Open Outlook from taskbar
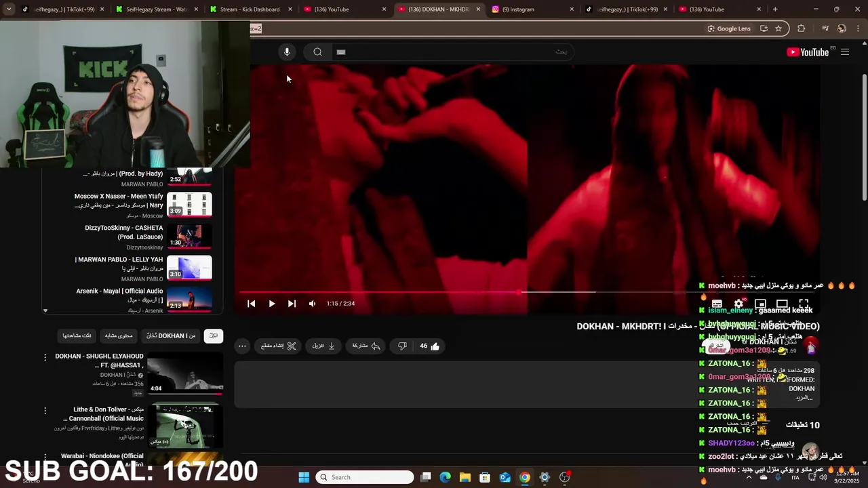This screenshot has height=488, width=868. click(505, 477)
